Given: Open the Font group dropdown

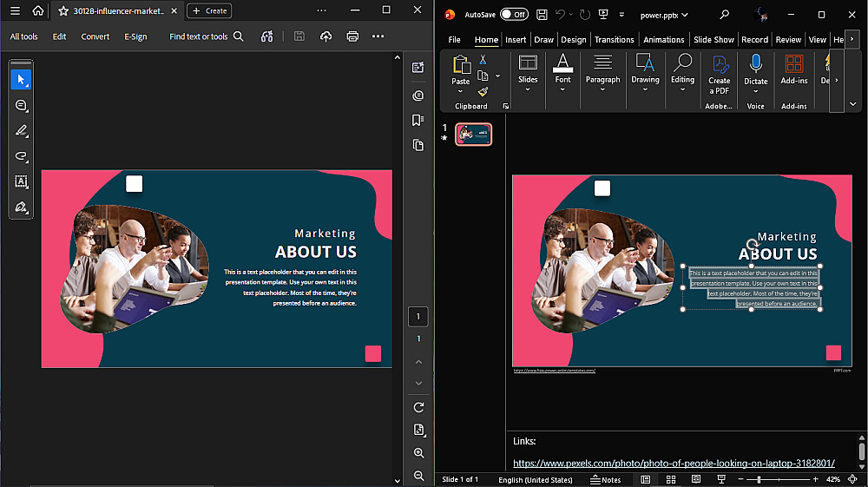Looking at the screenshot, I should (x=563, y=90).
